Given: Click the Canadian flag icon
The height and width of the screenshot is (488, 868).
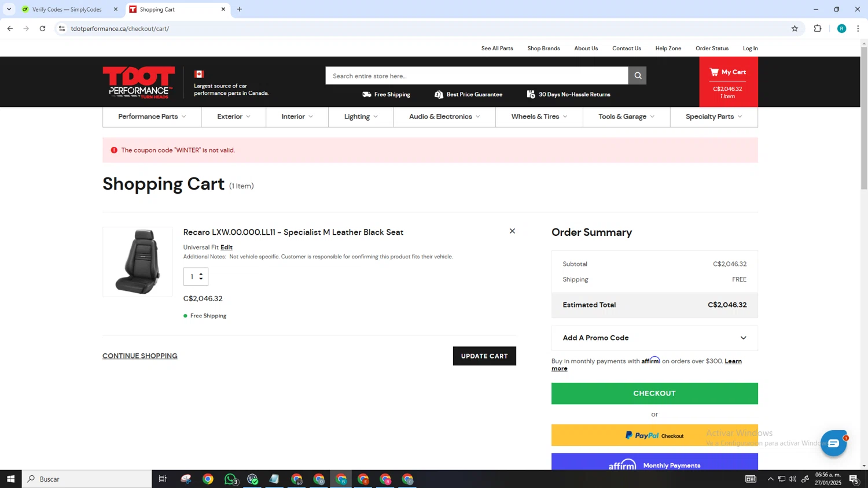Looking at the screenshot, I should 199,74.
